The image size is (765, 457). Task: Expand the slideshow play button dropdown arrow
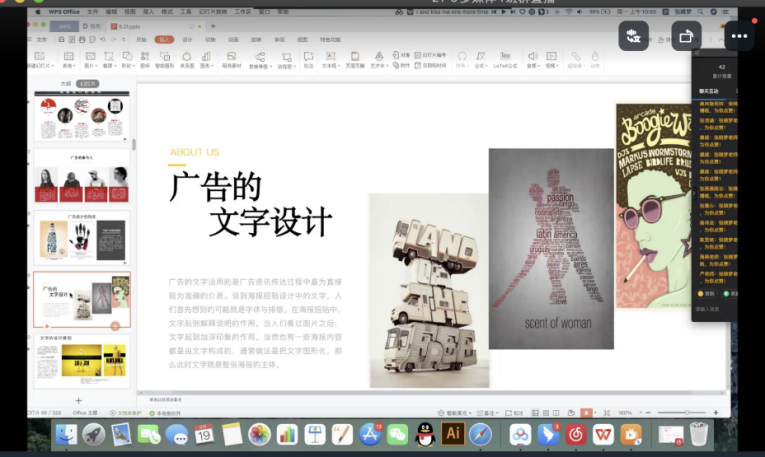pyautogui.click(x=597, y=413)
